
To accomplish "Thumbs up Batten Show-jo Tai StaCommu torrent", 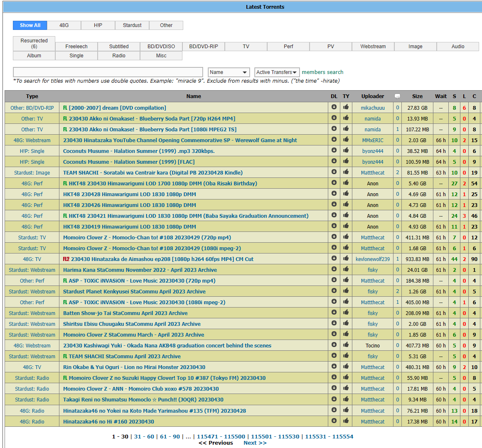I will 346,312.
